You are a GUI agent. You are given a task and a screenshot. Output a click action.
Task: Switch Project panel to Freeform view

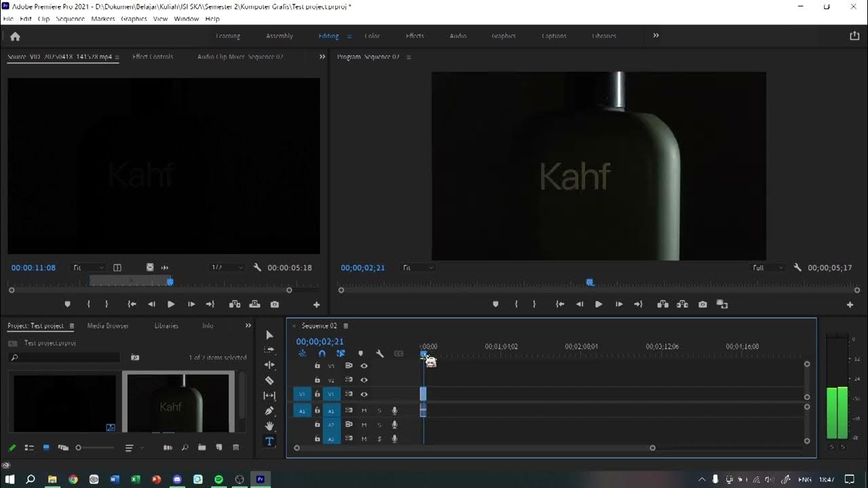pyautogui.click(x=63, y=447)
